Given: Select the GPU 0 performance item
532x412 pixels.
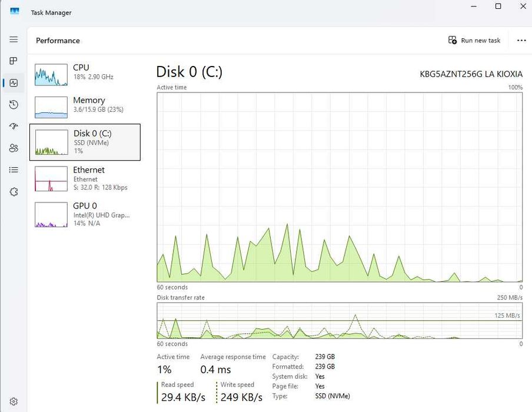Looking at the screenshot, I should (85, 214).
